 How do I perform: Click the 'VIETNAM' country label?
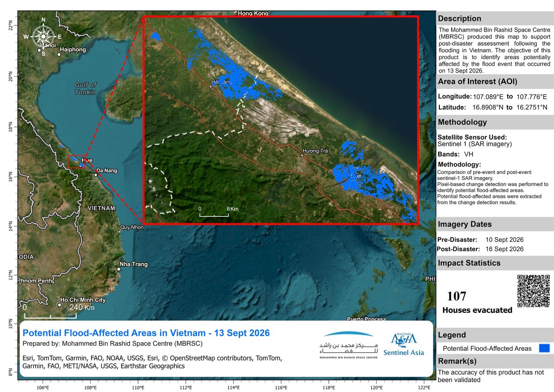tap(101, 208)
